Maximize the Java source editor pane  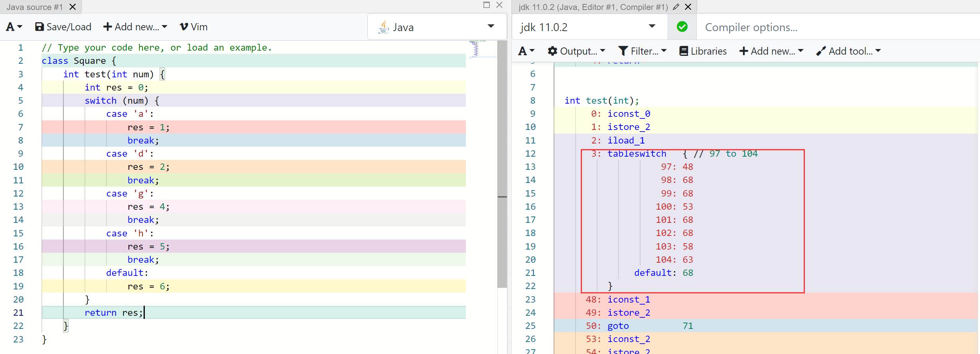tap(486, 5)
